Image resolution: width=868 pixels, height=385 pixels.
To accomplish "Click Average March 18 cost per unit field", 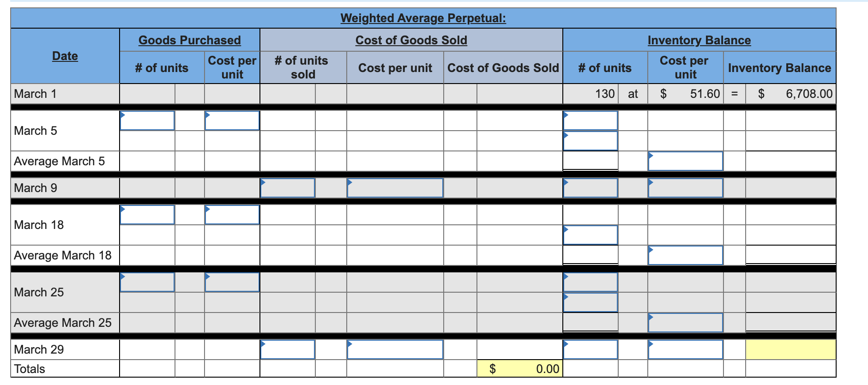I will click(686, 255).
